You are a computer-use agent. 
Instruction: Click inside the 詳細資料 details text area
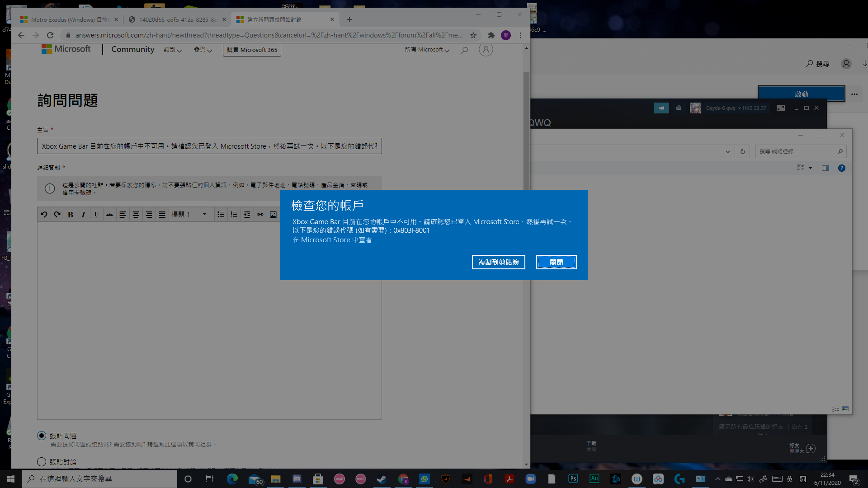click(x=209, y=320)
